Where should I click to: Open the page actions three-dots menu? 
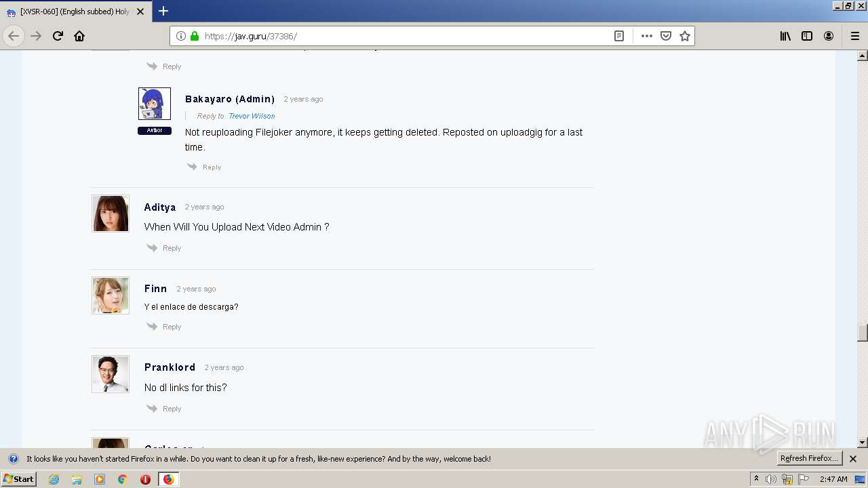point(647,36)
